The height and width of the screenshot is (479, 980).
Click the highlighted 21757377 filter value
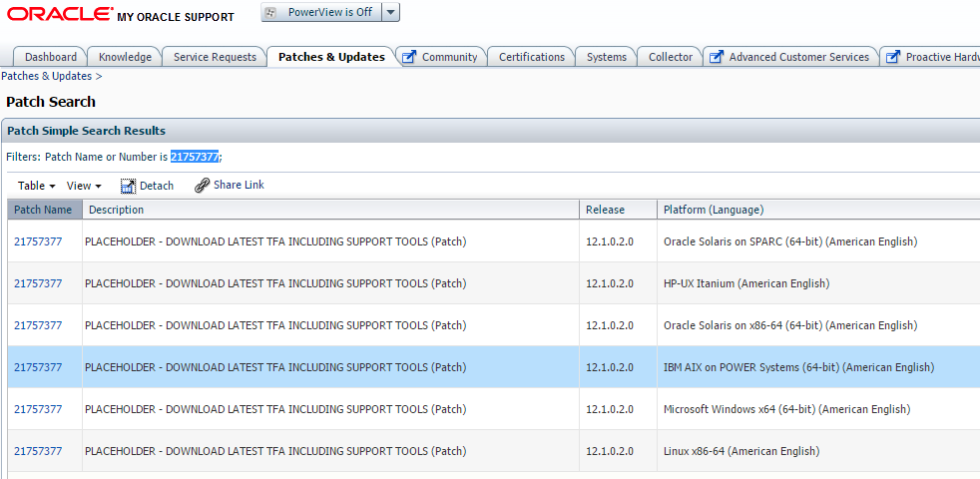click(195, 157)
